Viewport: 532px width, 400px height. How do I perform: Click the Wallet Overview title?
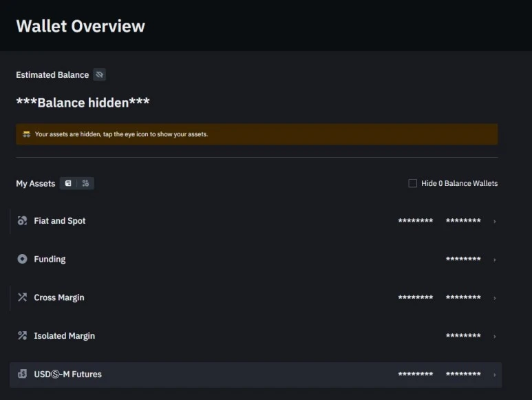[81, 26]
